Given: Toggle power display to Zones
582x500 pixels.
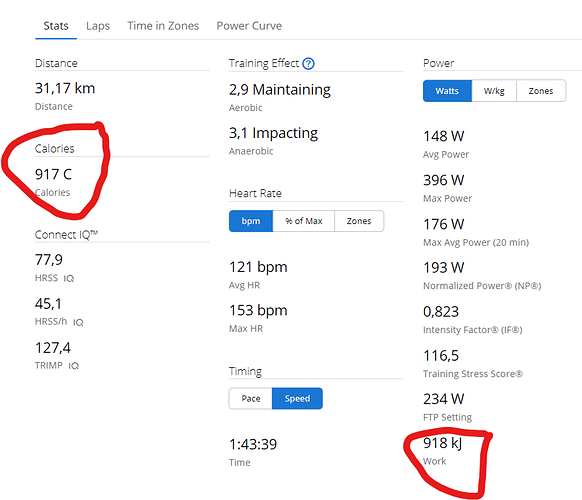Looking at the screenshot, I should (541, 91).
